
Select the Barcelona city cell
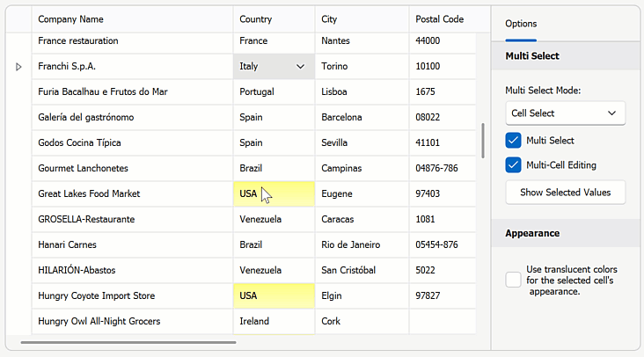coord(362,117)
